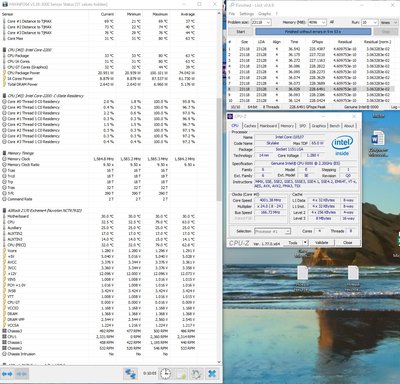Screen dimensions: 400x384
Task: Click the Current column header in HWiNFO
Action: point(107,14)
